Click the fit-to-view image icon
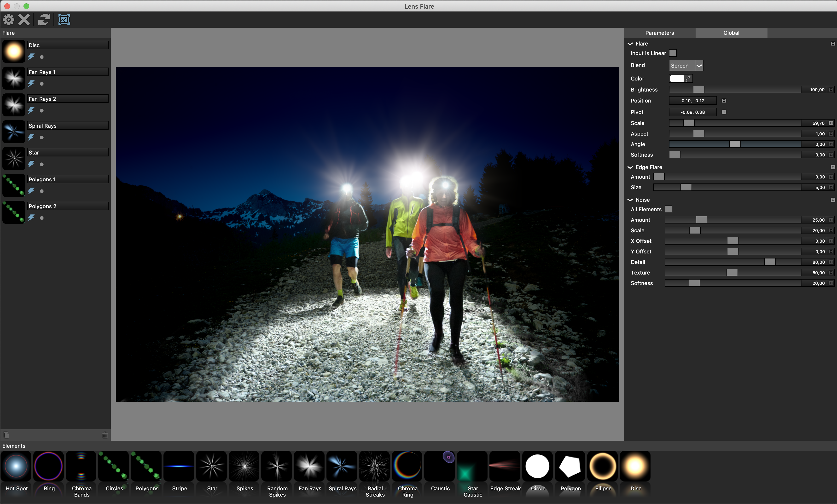Viewport: 837px width, 504px height. pos(64,20)
